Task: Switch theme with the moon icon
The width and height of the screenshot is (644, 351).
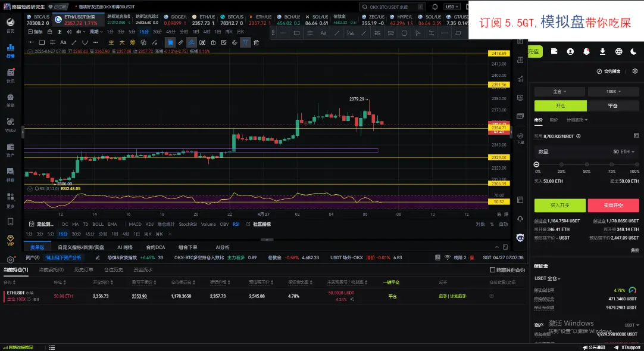Action: pos(633,51)
